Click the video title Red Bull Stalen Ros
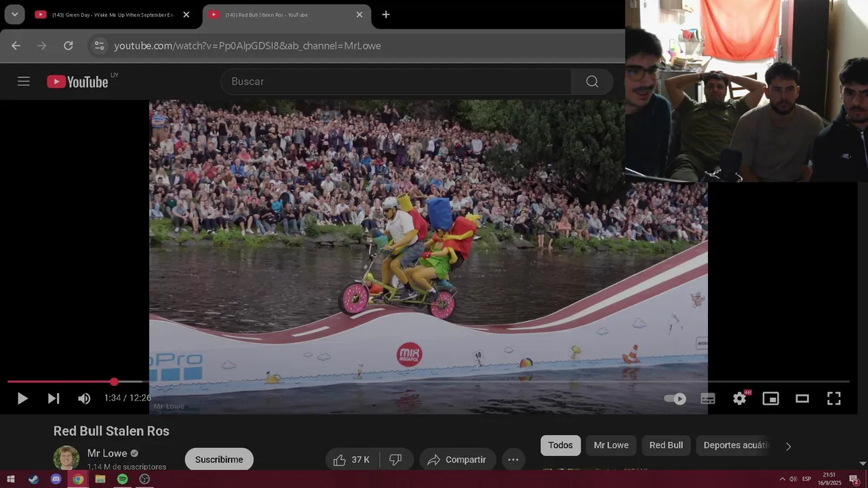 111,431
